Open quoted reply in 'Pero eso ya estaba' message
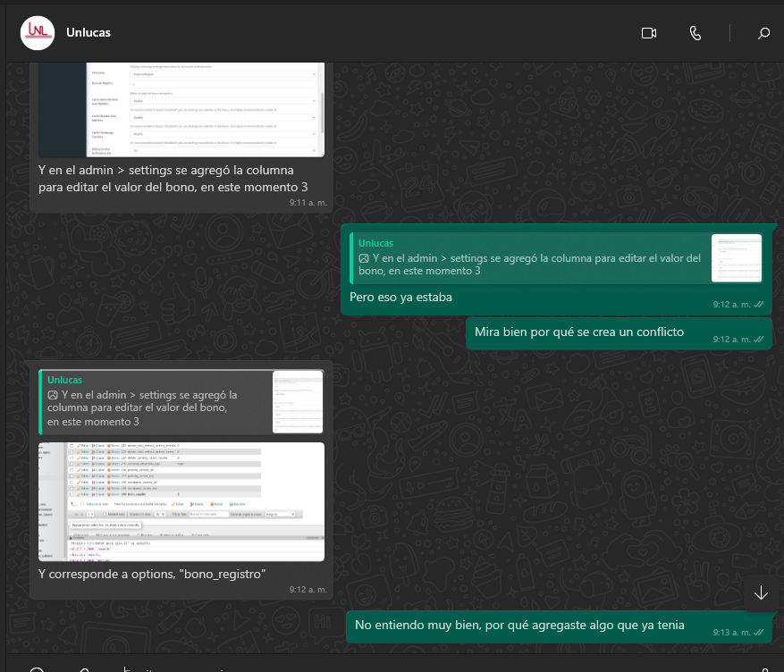Screen dimensions: 784x672 [556, 258]
